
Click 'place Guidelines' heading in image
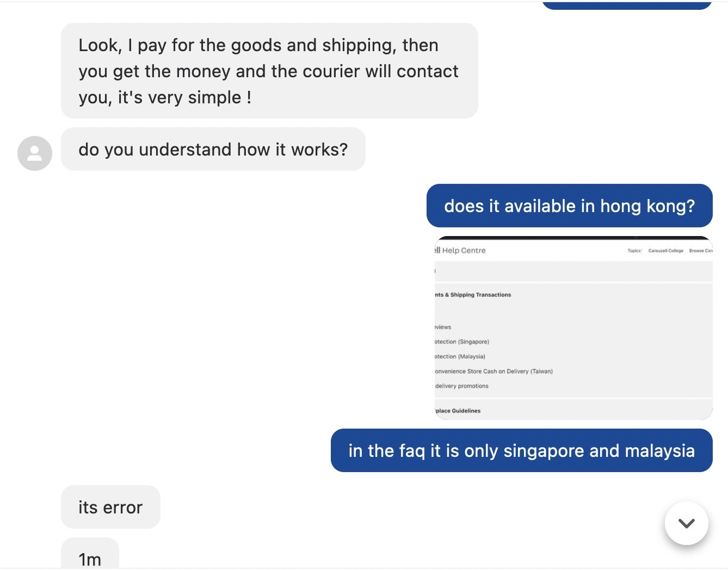click(458, 411)
